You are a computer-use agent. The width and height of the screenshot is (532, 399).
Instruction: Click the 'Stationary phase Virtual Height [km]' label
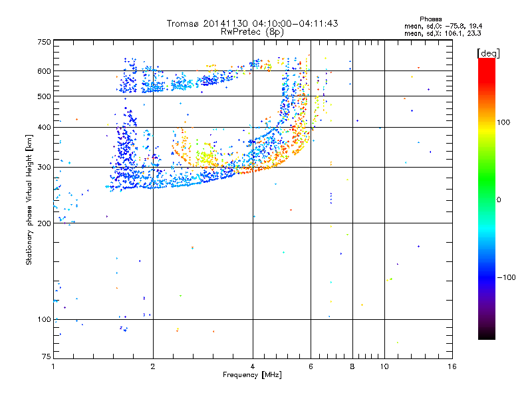[29, 199]
